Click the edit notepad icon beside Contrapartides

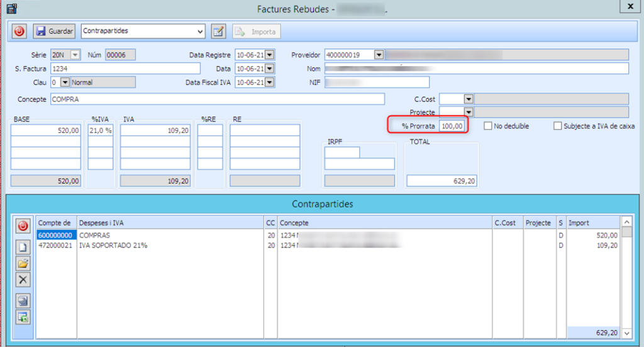point(218,31)
